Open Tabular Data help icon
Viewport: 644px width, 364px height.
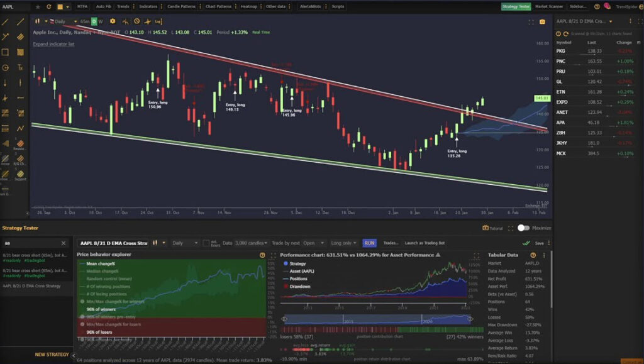533,255
